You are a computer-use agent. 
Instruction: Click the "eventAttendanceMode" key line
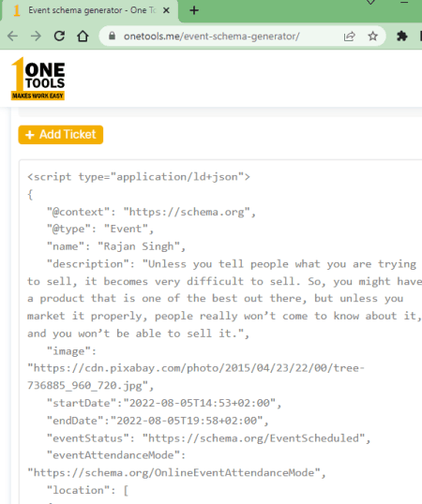click(116, 455)
